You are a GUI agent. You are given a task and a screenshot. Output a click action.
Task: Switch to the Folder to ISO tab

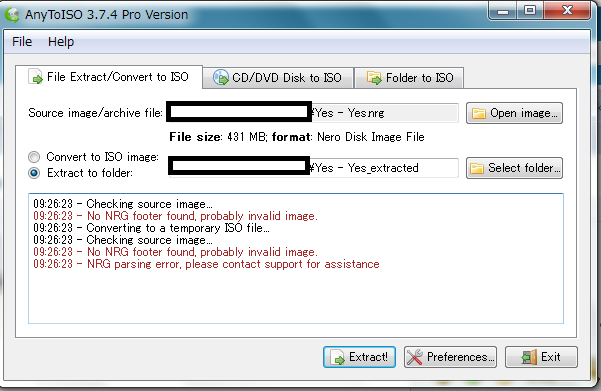point(409,78)
